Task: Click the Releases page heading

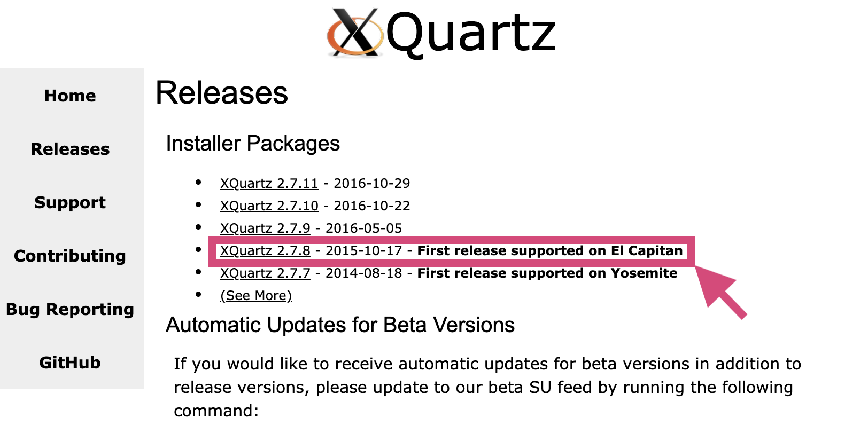Action: [222, 93]
